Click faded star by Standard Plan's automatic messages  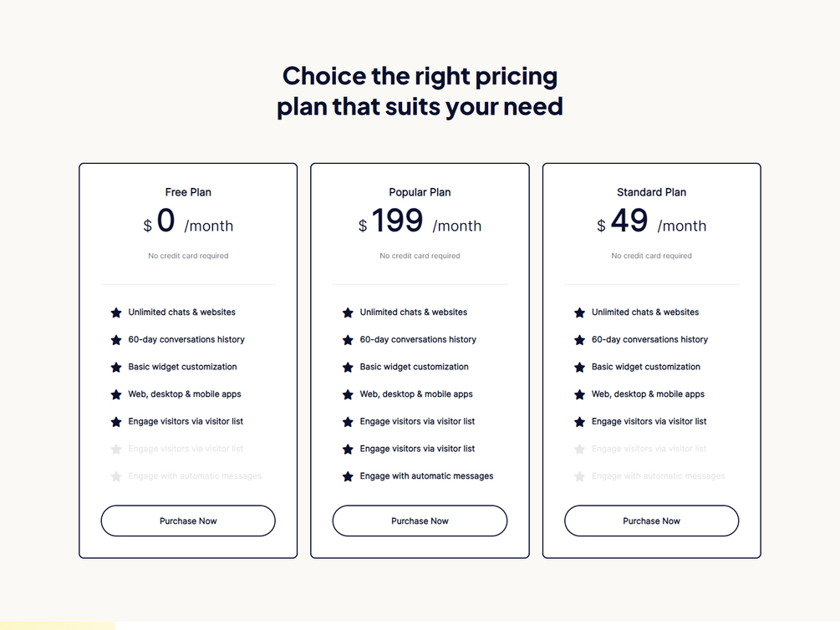(x=579, y=476)
